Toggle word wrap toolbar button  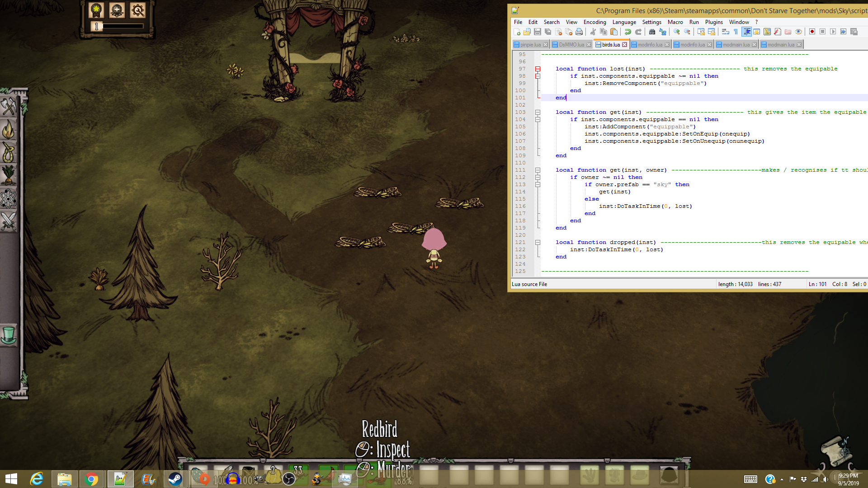(725, 32)
